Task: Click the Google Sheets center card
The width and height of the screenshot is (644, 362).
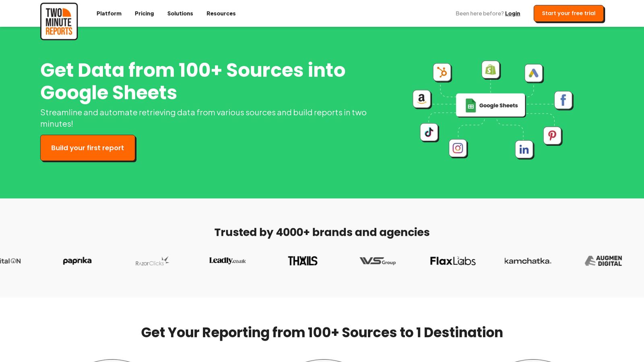Action: point(491,105)
